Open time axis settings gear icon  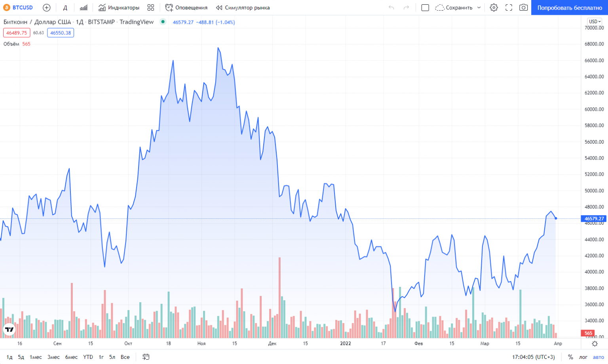click(595, 343)
